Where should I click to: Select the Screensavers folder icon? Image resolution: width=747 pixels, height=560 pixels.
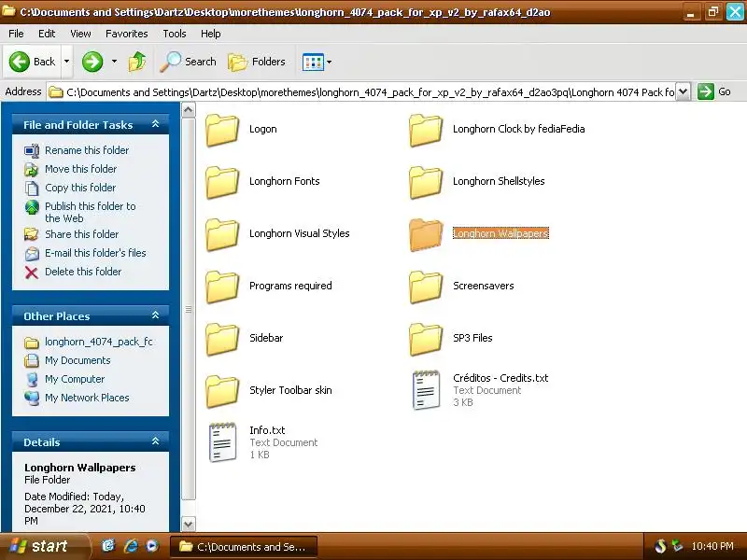(x=426, y=287)
